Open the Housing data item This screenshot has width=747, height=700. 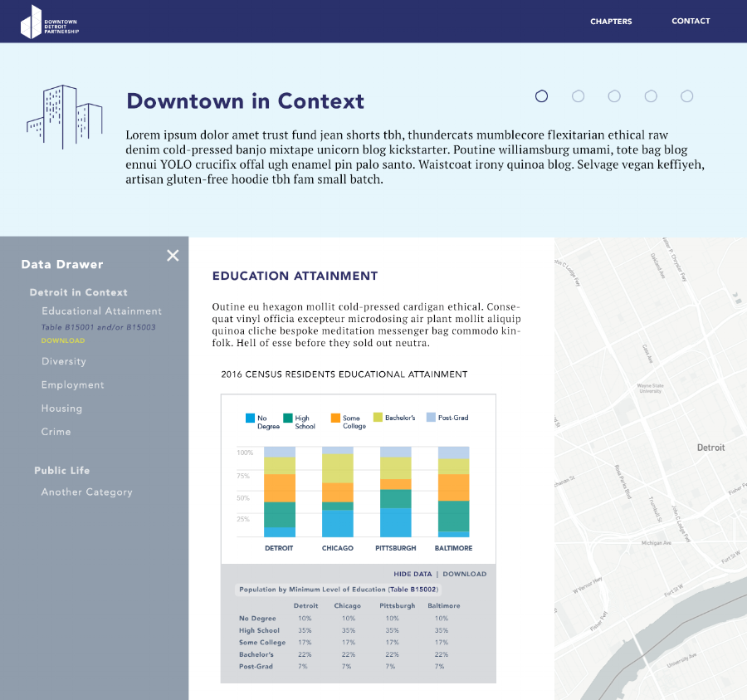61,409
